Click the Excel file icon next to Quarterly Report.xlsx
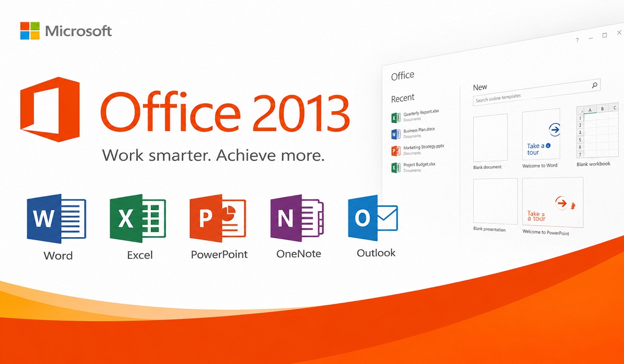Image resolution: width=624 pixels, height=364 pixels. click(395, 117)
